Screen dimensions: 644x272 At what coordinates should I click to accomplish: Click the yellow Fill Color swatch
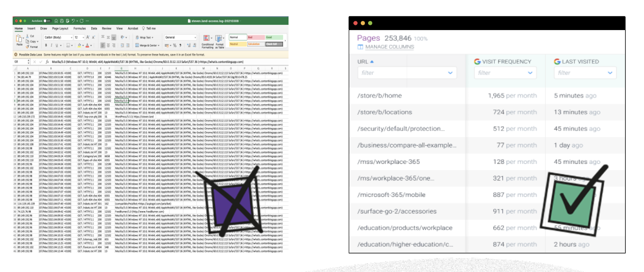[x=79, y=45]
